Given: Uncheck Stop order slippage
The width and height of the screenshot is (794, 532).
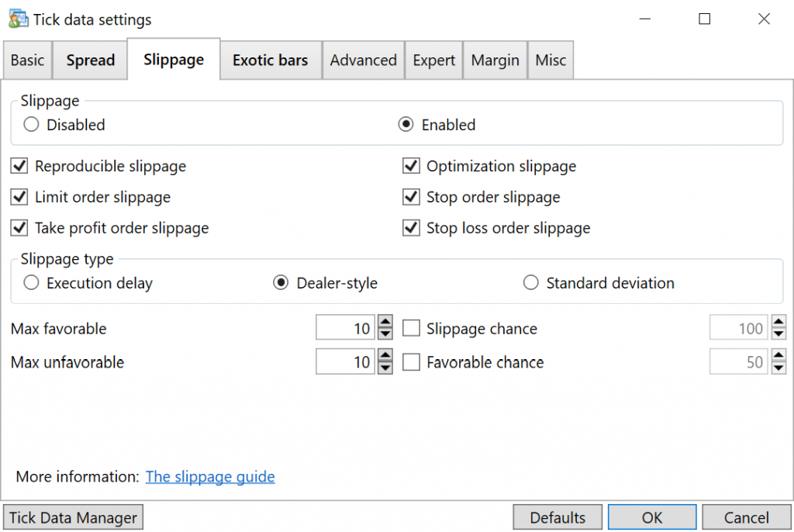Looking at the screenshot, I should click(x=411, y=197).
